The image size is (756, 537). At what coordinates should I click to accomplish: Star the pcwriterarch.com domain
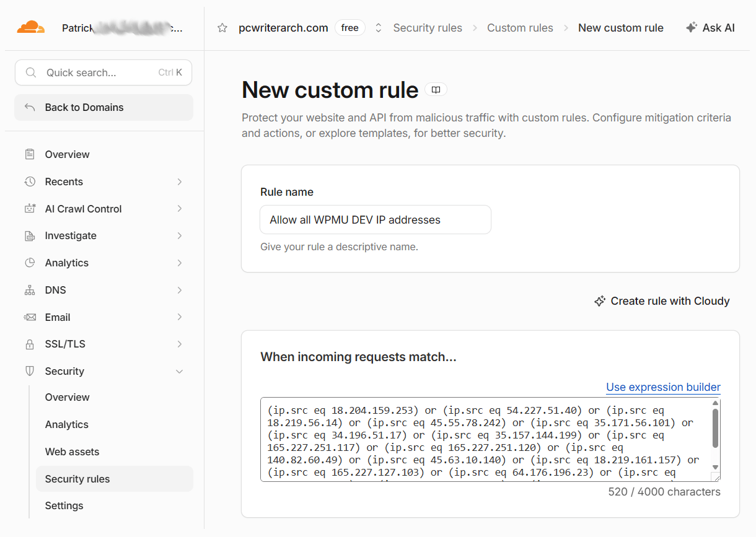222,28
